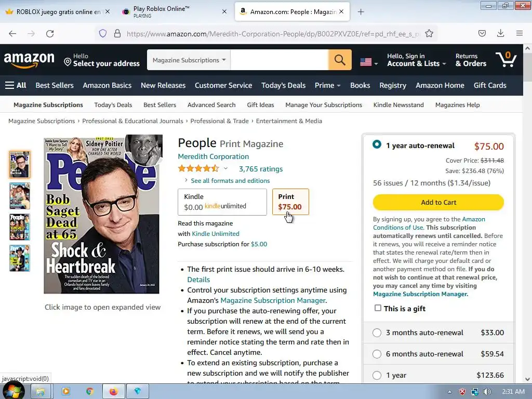Show hidden tray icons arrow
The height and width of the screenshot is (399, 532).
[x=449, y=392]
